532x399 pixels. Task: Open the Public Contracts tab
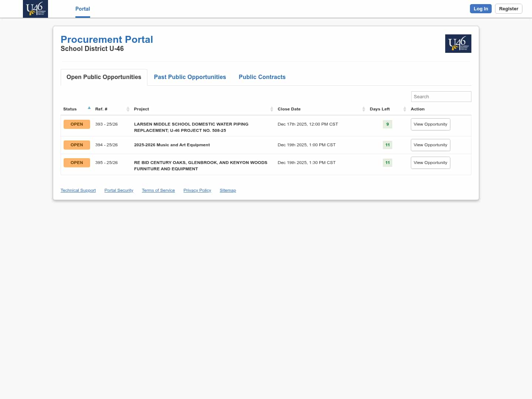[x=262, y=77]
